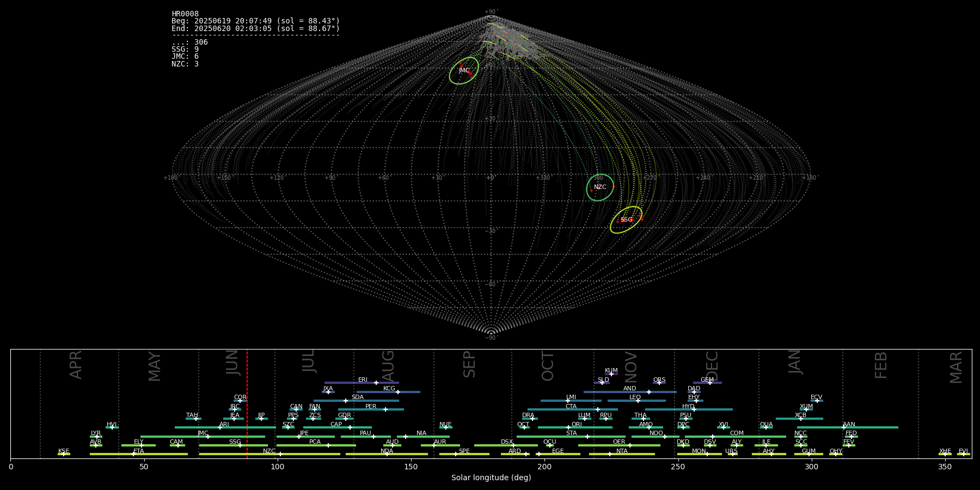
Task: Click the 200 tick on solar longitude axis
Action: pos(544,467)
